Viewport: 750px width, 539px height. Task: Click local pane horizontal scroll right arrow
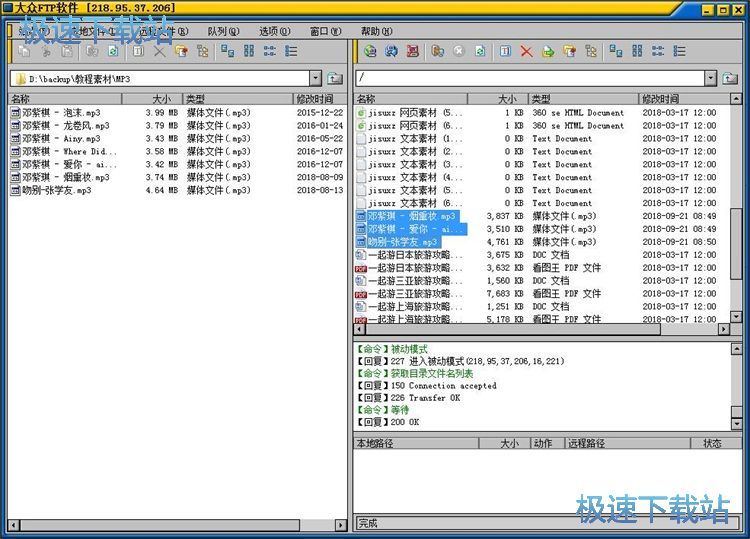(x=341, y=525)
